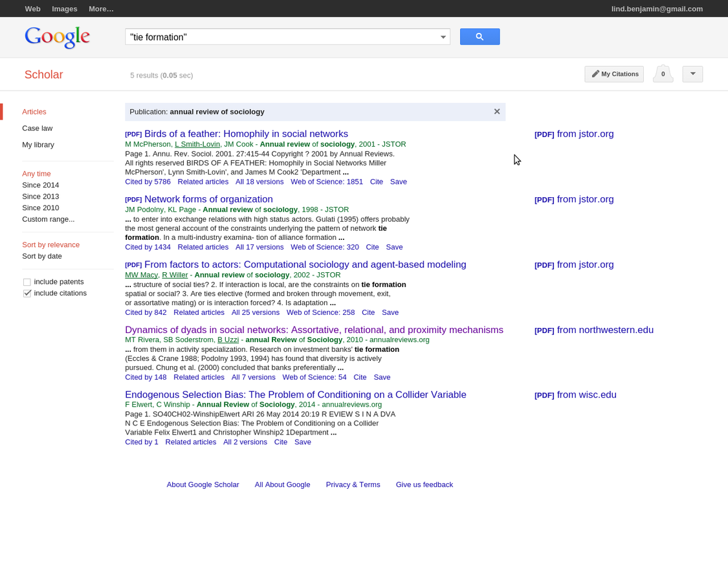
Task: Open Web of Science: 320 link
Action: click(x=325, y=248)
